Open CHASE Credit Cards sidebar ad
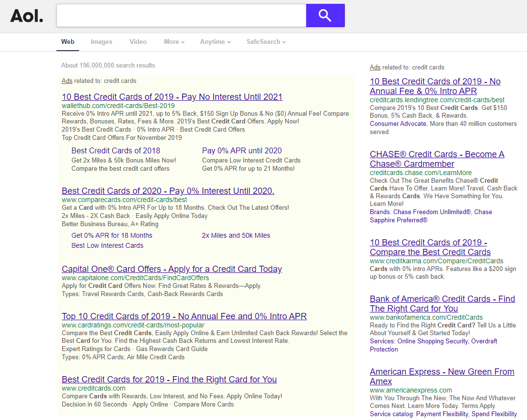The height and width of the screenshot is (420, 527). (436, 159)
